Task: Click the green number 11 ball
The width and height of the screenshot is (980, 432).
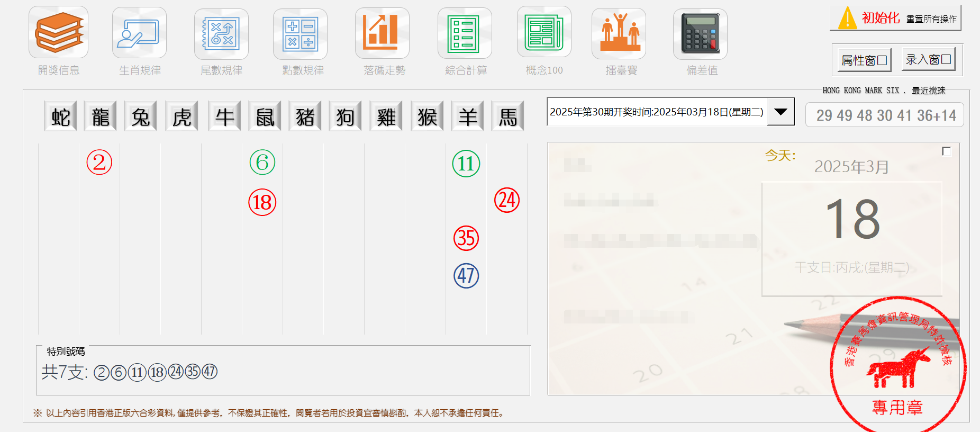Action: 466,164
